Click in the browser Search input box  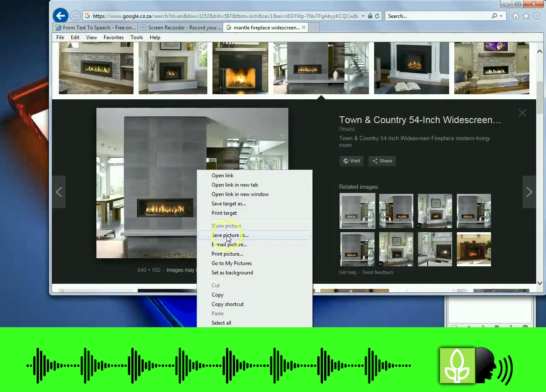(x=437, y=16)
